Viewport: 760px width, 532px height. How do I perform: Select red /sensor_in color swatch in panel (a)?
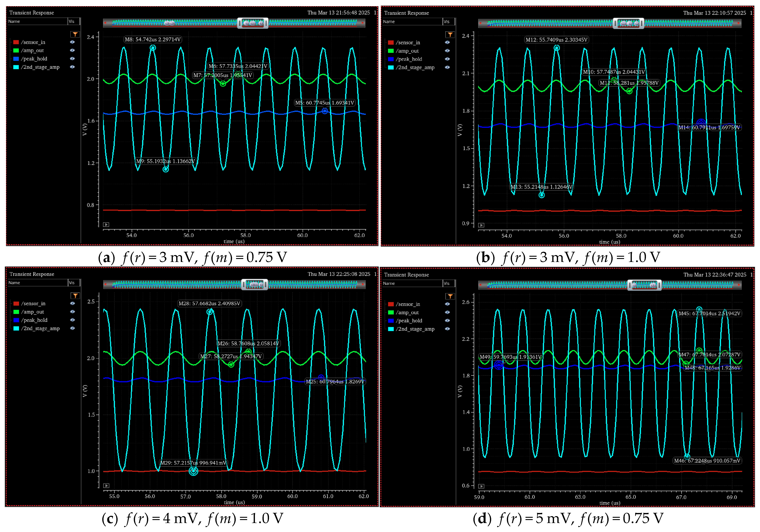click(16, 42)
